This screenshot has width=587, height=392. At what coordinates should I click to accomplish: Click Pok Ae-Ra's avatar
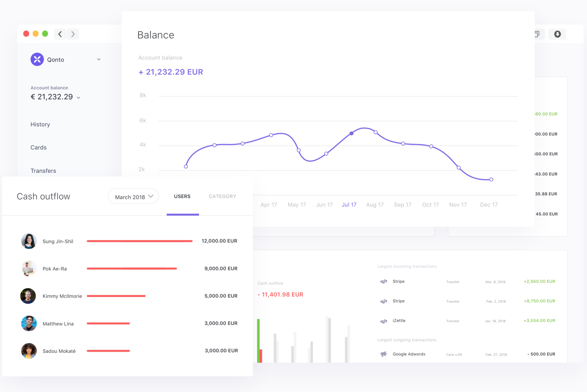pyautogui.click(x=29, y=269)
